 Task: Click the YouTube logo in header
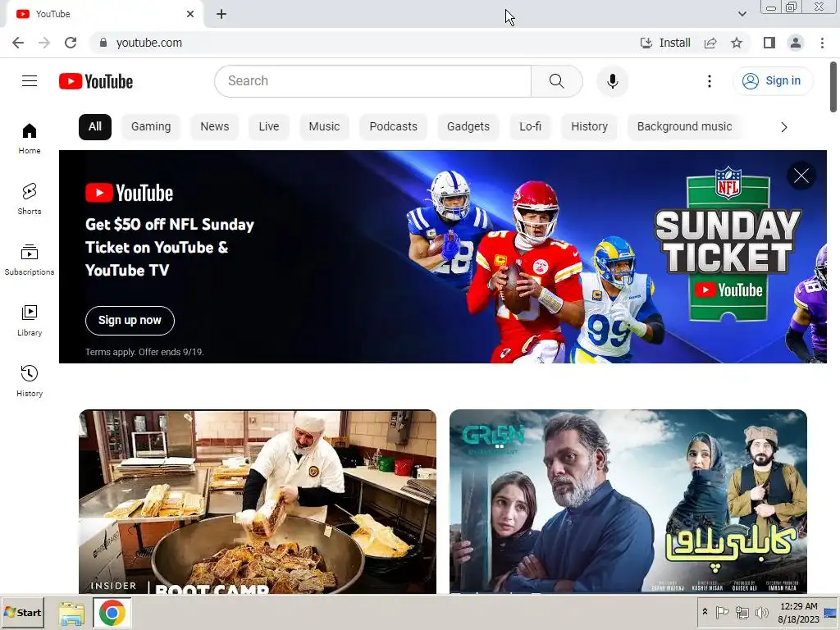coord(96,81)
